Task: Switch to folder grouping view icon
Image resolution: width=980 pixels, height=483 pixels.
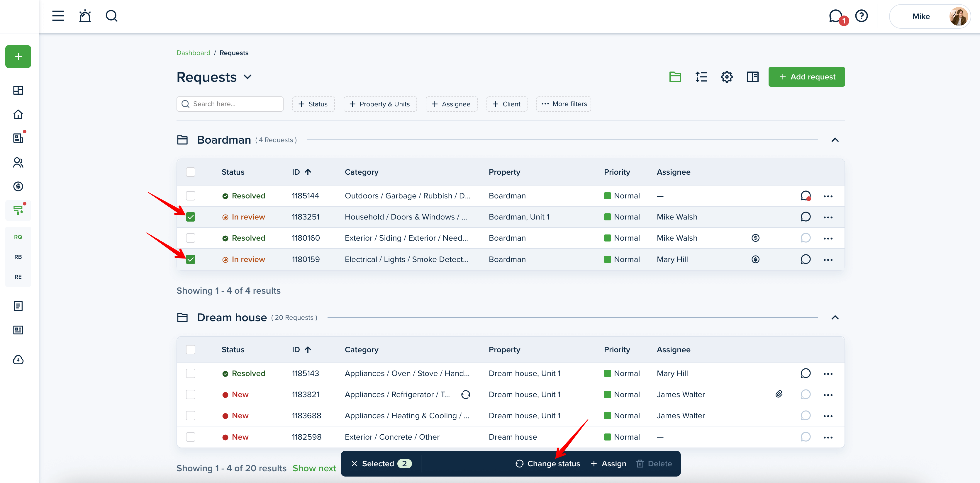Action: tap(675, 77)
